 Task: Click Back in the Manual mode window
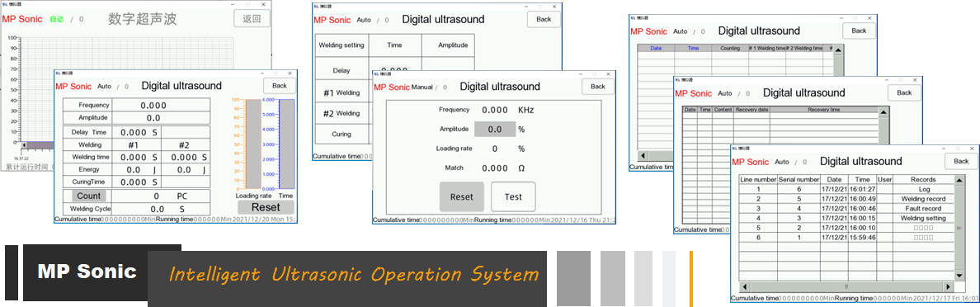(x=598, y=87)
